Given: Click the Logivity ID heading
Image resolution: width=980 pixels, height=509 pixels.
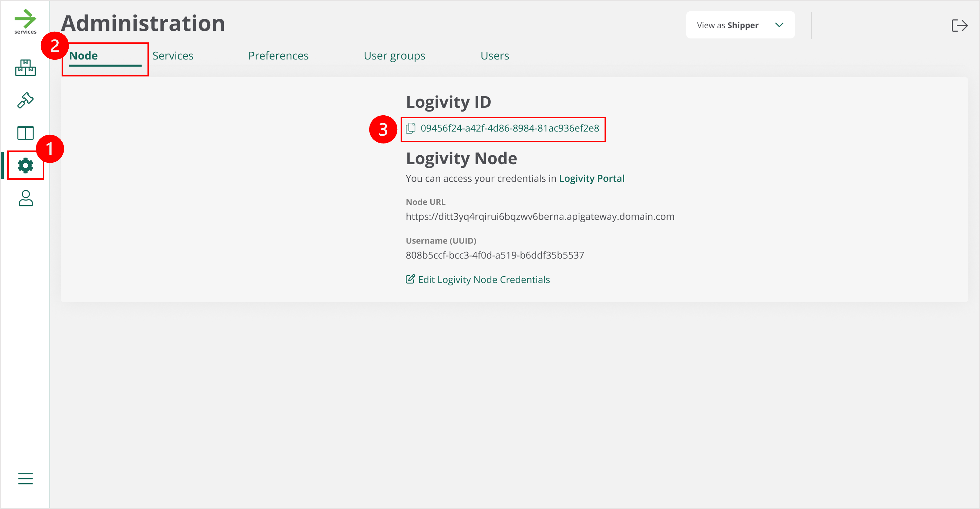Looking at the screenshot, I should point(448,102).
